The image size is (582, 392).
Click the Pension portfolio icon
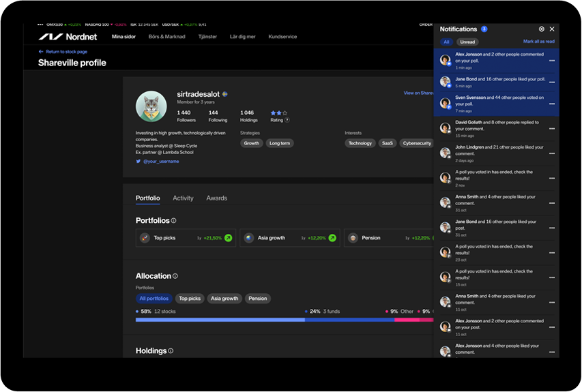click(x=353, y=238)
